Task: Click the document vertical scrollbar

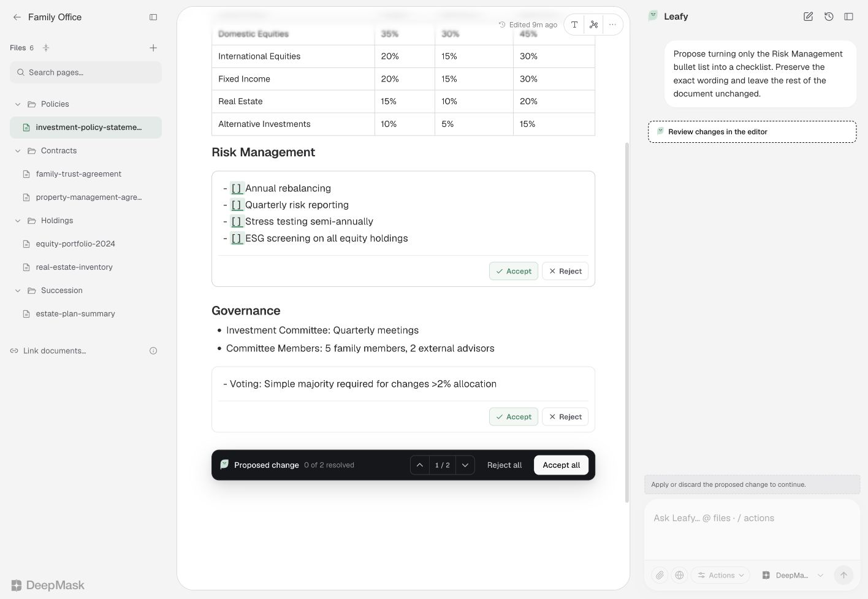Action: pos(626,322)
